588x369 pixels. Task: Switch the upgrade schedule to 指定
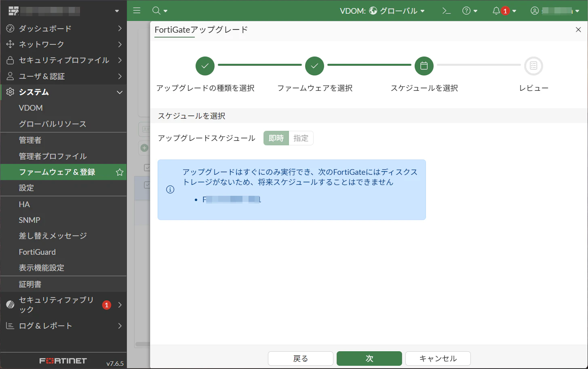(x=301, y=138)
